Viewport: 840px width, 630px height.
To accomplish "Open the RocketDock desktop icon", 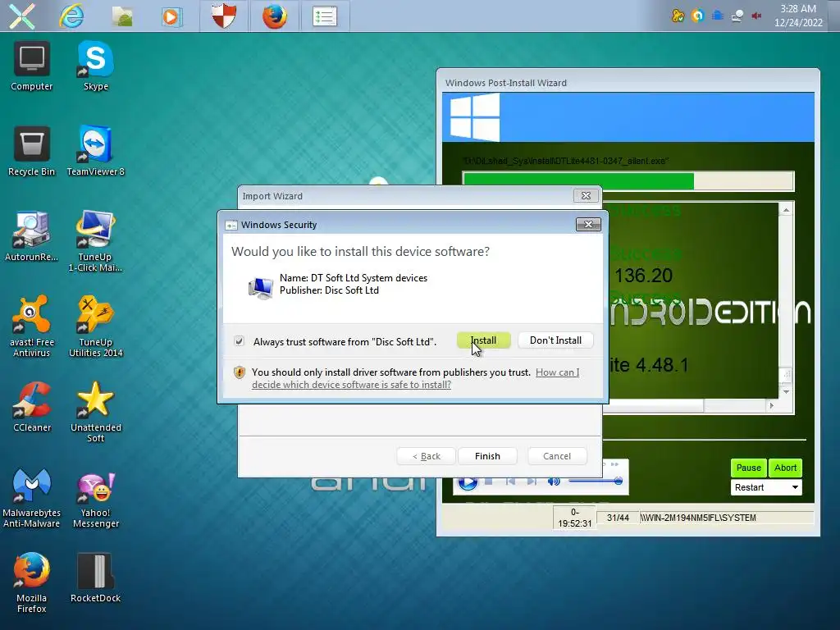I will [95, 578].
